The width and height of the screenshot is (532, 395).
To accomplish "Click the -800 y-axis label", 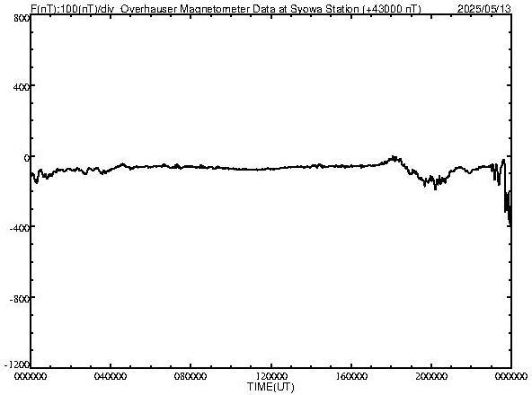I will pos(20,299).
